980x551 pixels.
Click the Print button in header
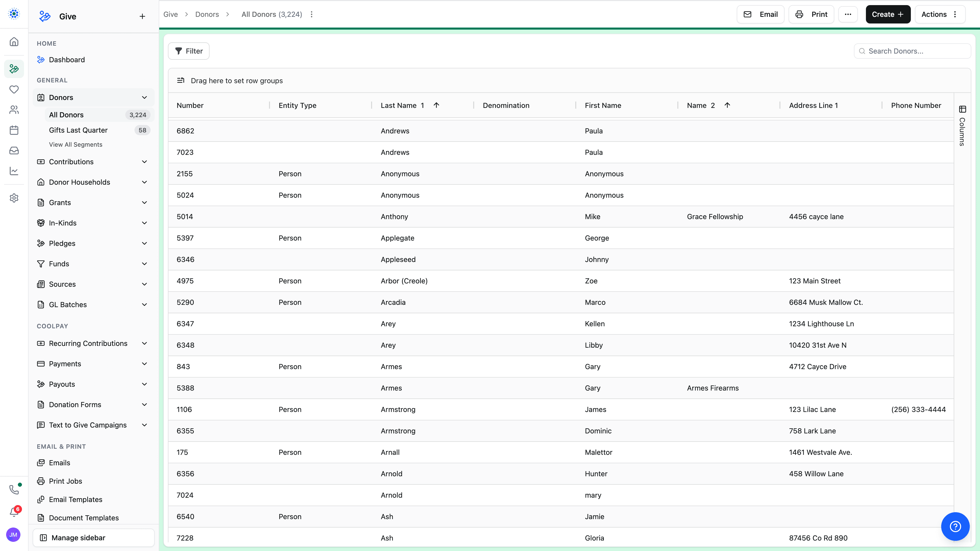tap(812, 15)
